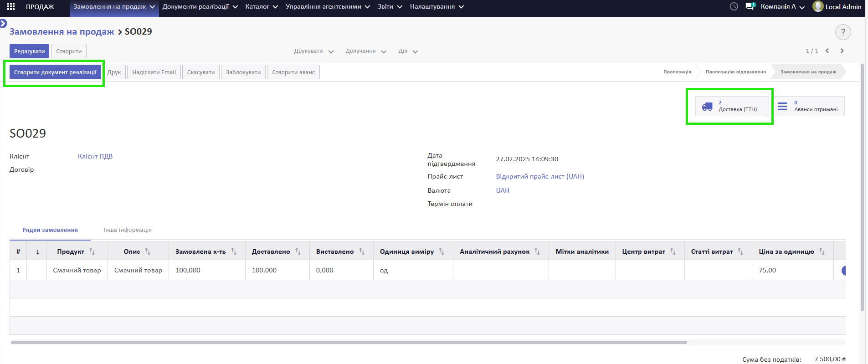Click the Створити button
Screen dimensions: 868x364
click(x=69, y=51)
